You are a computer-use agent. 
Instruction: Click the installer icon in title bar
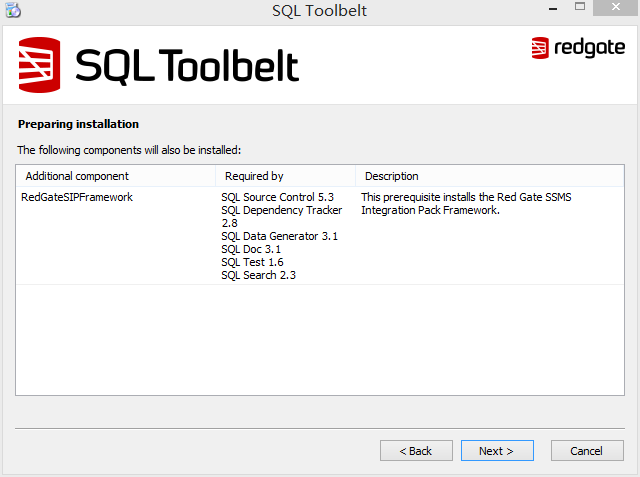[x=13, y=10]
